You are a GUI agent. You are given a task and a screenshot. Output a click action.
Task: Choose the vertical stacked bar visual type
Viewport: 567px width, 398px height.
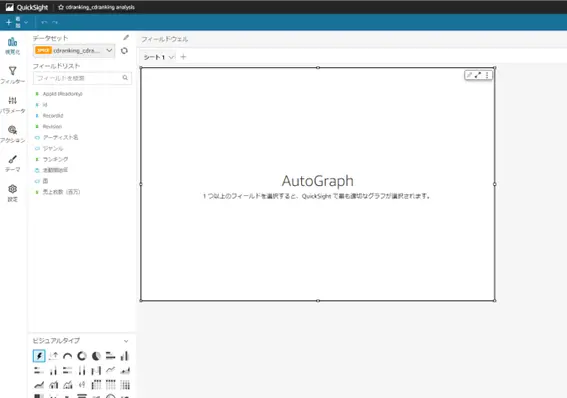[x=54, y=371]
